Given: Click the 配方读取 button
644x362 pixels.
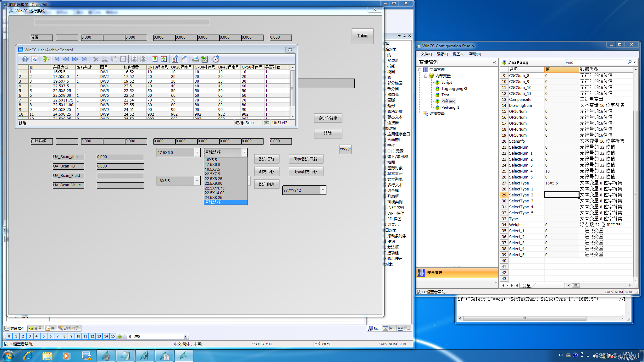Looking at the screenshot, I should coord(266,159).
